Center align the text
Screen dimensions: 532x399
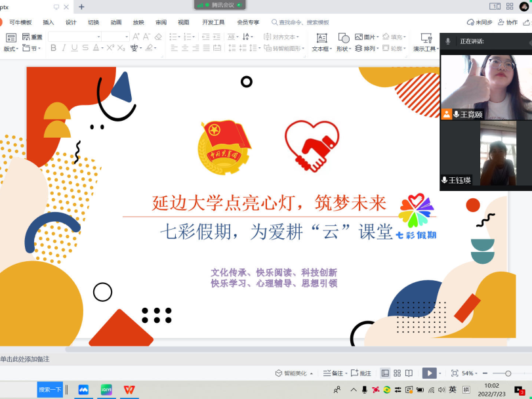[185, 48]
